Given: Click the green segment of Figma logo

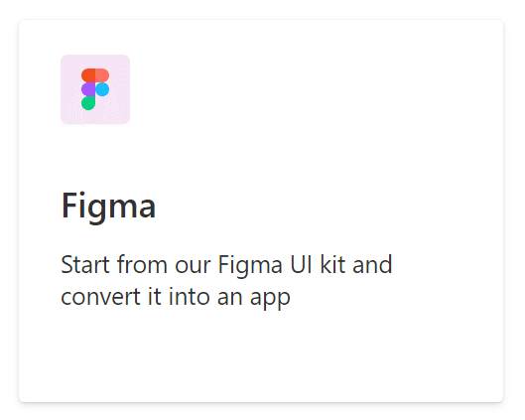Looking at the screenshot, I should click(x=88, y=103).
